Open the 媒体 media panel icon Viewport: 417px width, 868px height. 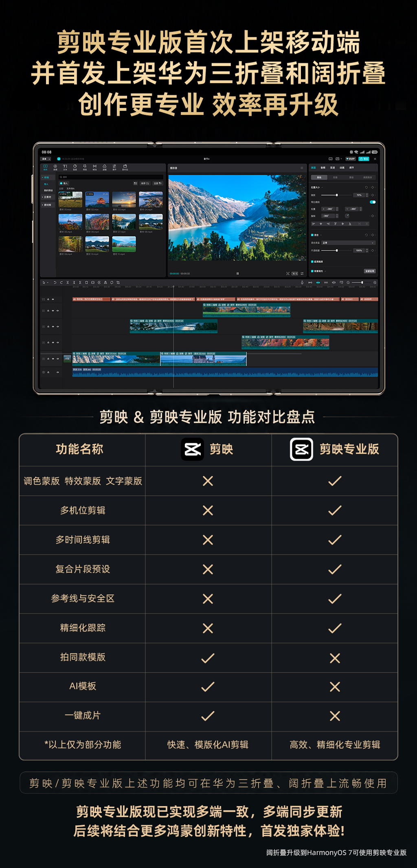coord(46,167)
